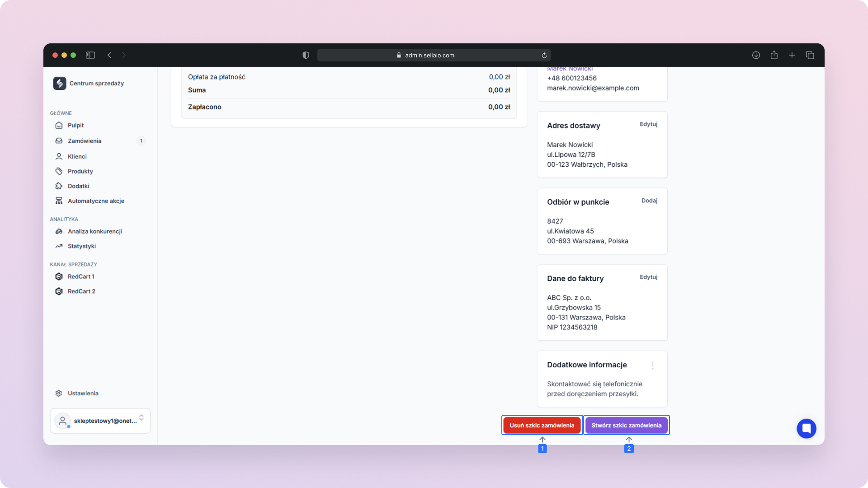Expand the account switcher chevrons
This screenshot has width=868, height=488.
(142, 418)
